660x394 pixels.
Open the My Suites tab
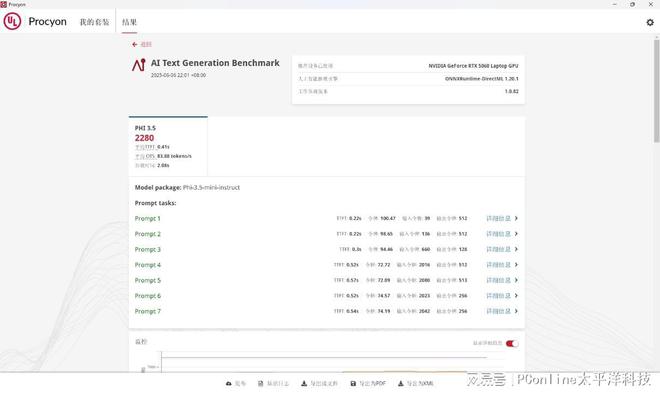click(94, 22)
